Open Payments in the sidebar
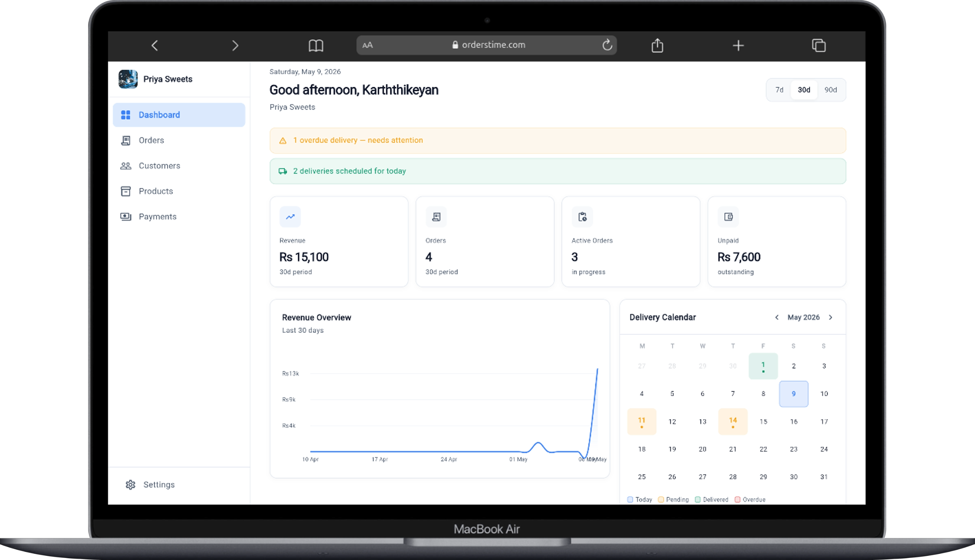The height and width of the screenshot is (560, 975). pos(179,216)
